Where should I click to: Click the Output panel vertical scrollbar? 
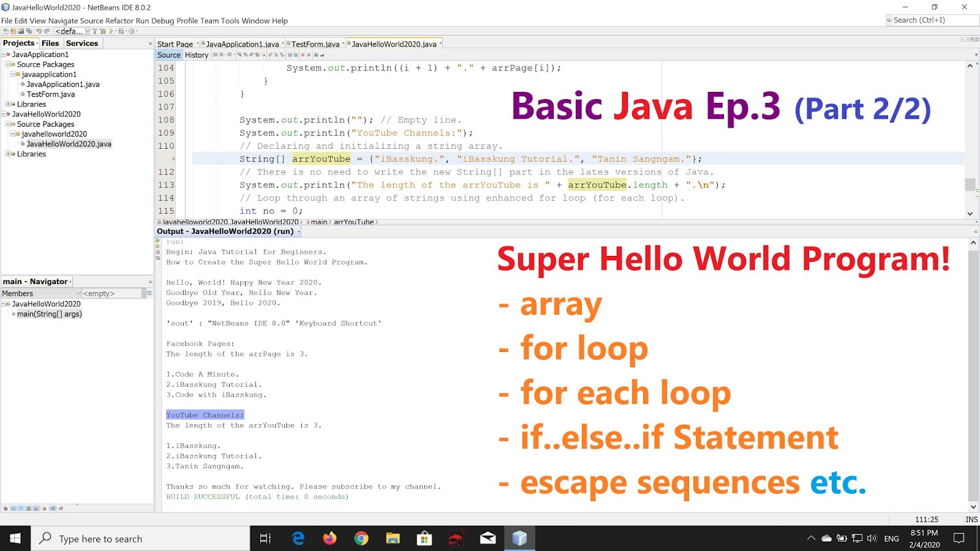(x=973, y=373)
